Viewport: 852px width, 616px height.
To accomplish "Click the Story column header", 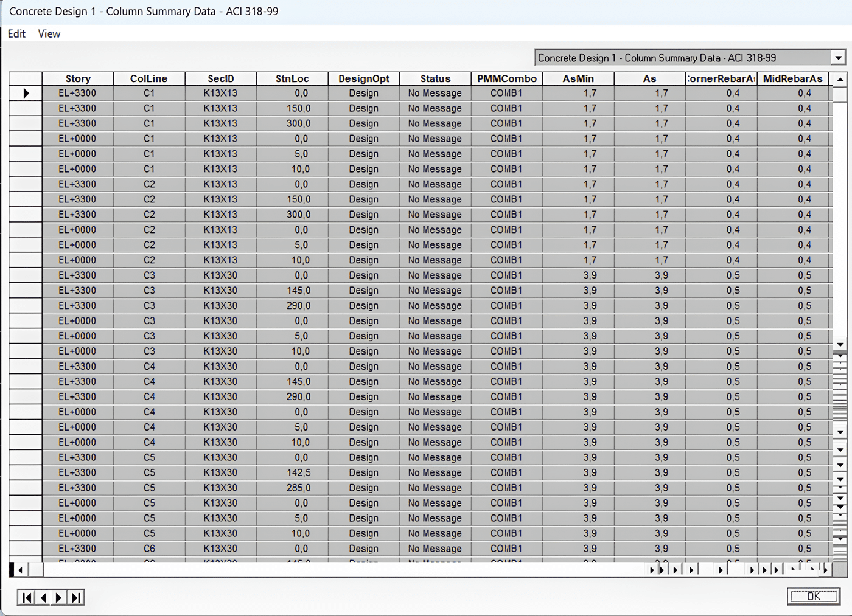I will click(78, 78).
